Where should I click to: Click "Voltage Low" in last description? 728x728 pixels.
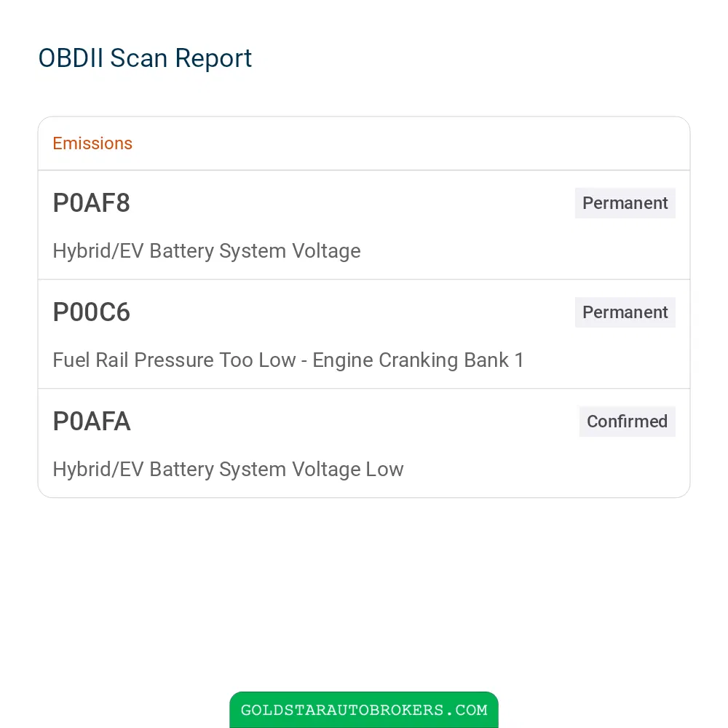pyautogui.click(x=348, y=469)
